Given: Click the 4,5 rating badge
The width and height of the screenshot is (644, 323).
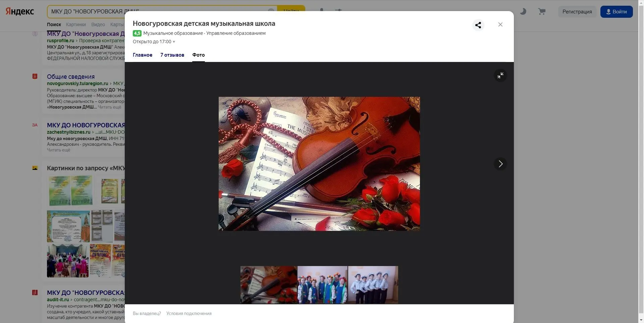Looking at the screenshot, I should point(137,33).
